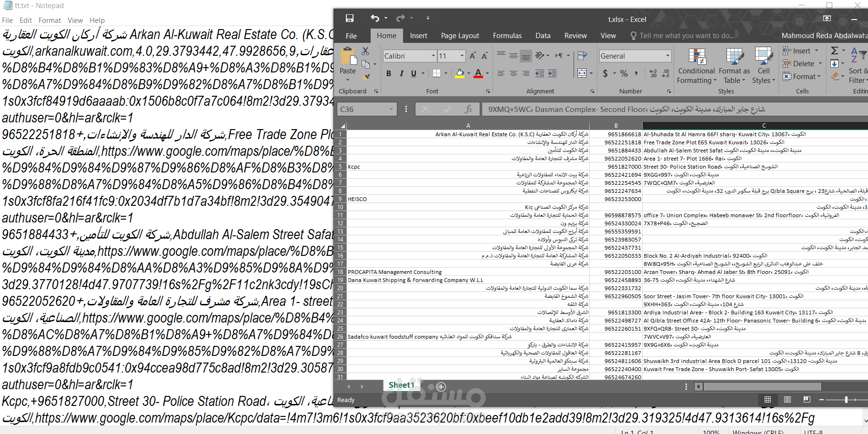
Task: Decrease font size with the smaller A
Action: coord(484,56)
